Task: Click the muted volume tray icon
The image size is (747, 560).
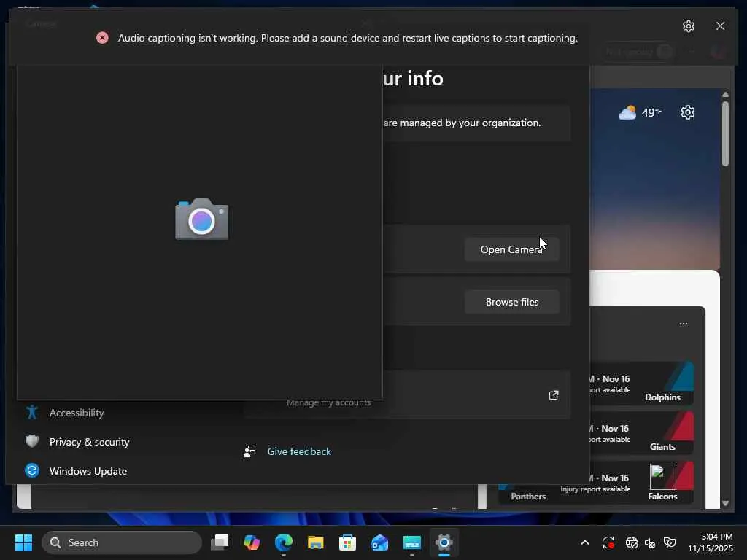Action: (x=650, y=542)
